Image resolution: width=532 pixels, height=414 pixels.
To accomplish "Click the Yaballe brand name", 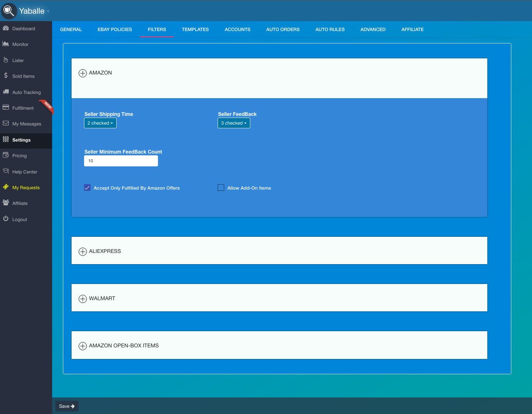I will click(32, 11).
